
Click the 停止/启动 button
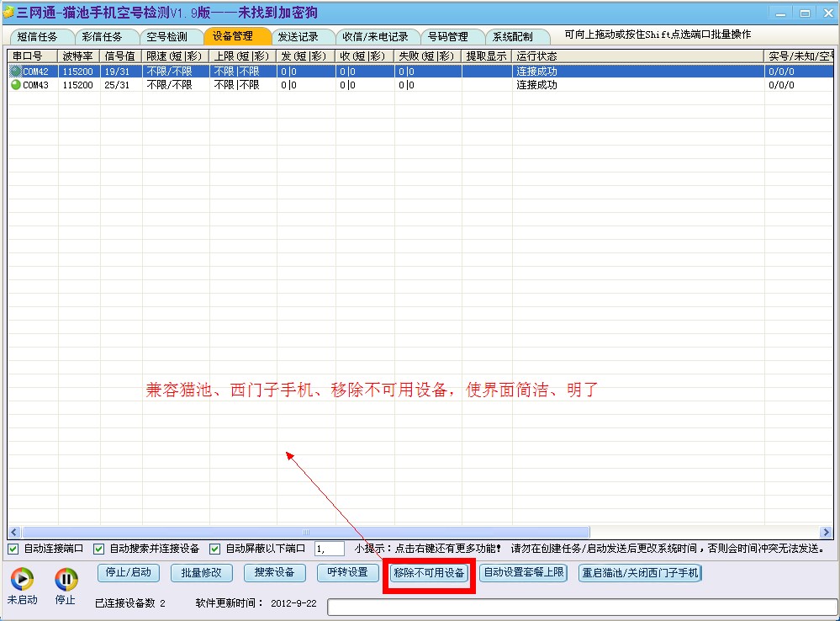[129, 573]
